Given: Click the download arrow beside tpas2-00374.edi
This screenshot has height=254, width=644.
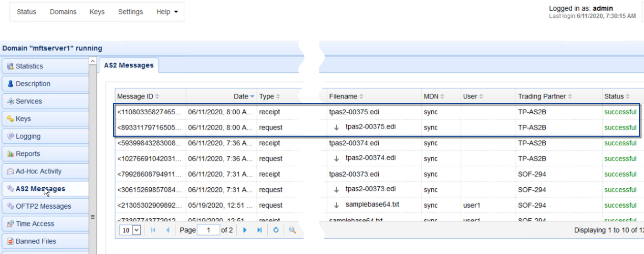Looking at the screenshot, I should coord(336,159).
